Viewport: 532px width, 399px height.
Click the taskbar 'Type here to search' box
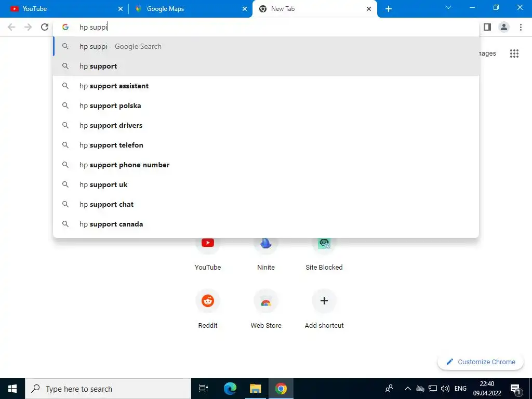pos(108,389)
